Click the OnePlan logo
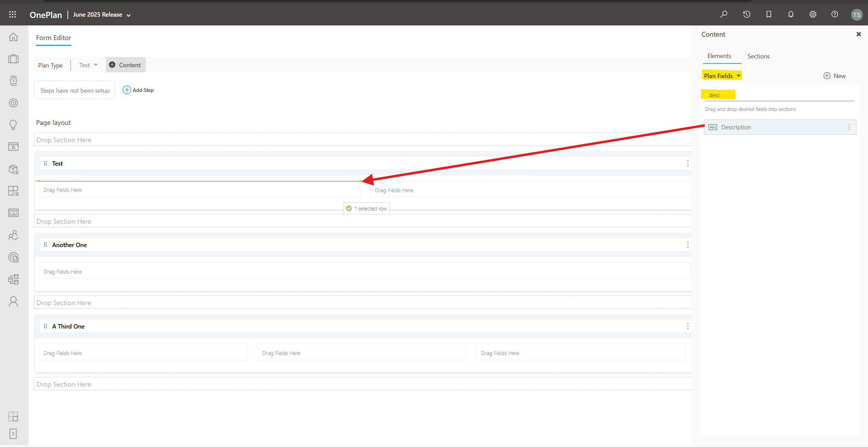This screenshot has height=447, width=868. 46,15
